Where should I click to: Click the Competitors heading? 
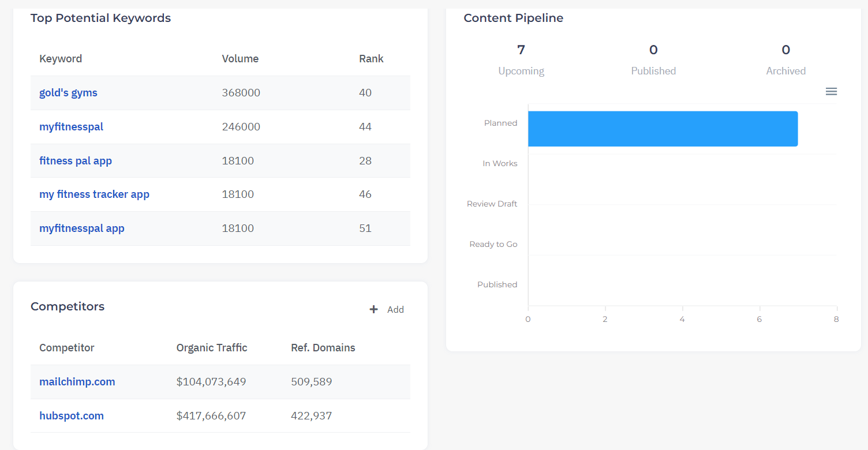coord(68,306)
